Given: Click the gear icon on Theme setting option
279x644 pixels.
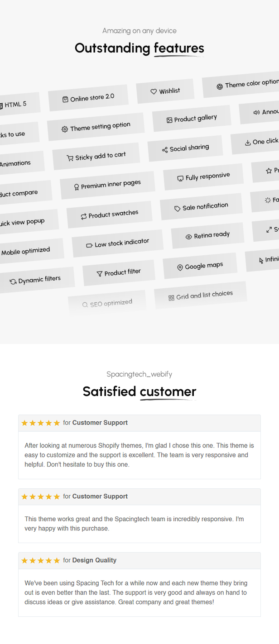Looking at the screenshot, I should point(65,129).
